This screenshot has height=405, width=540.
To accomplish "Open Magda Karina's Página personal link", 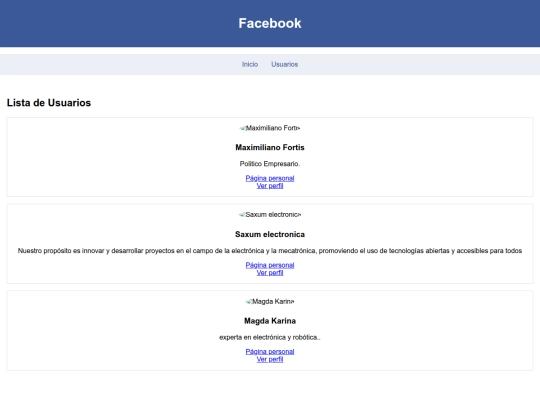I will [270, 352].
